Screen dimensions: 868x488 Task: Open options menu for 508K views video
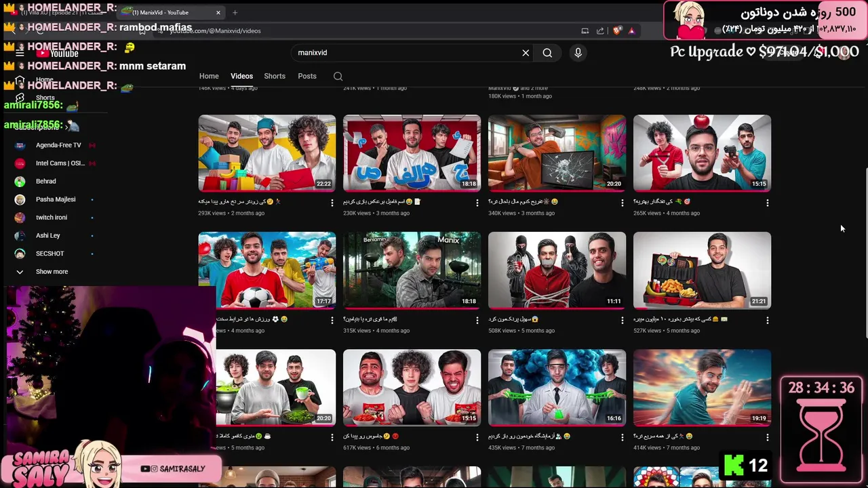pos(622,320)
